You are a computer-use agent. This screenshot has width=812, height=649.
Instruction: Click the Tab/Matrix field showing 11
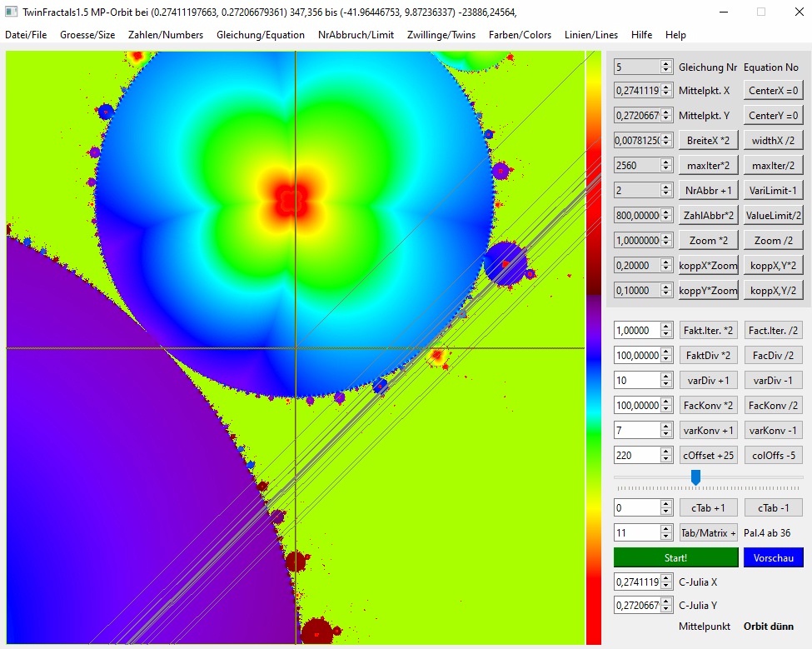click(x=643, y=532)
